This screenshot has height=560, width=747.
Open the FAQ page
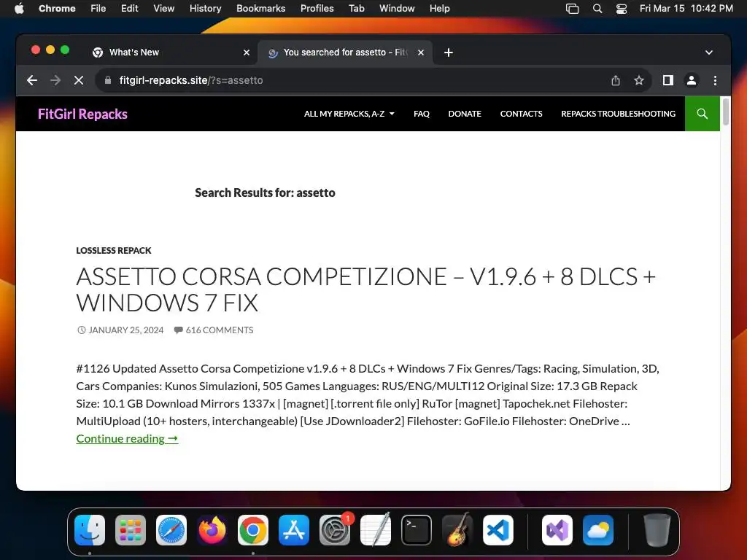coord(421,114)
